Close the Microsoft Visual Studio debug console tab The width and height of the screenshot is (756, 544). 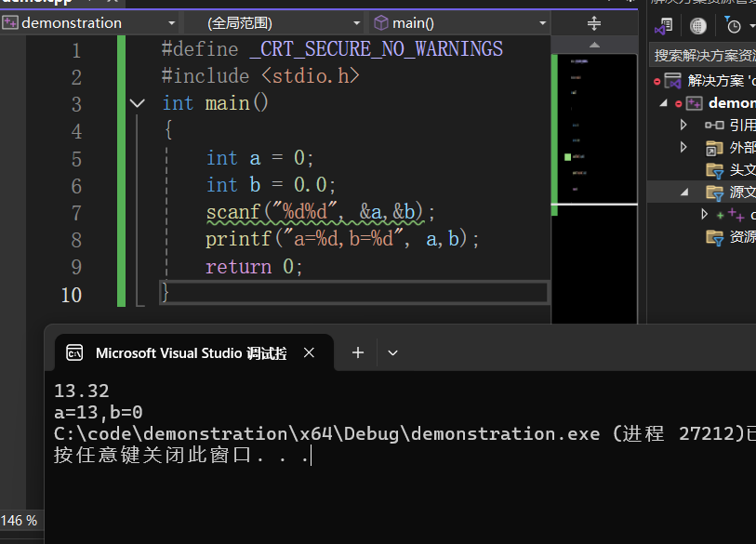click(x=309, y=352)
